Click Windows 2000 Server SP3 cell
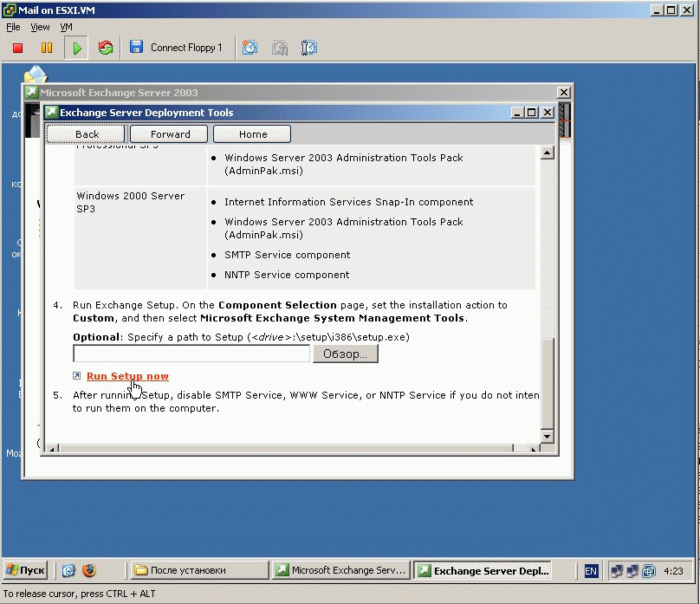Screen dimensions: 700x604 140,238
